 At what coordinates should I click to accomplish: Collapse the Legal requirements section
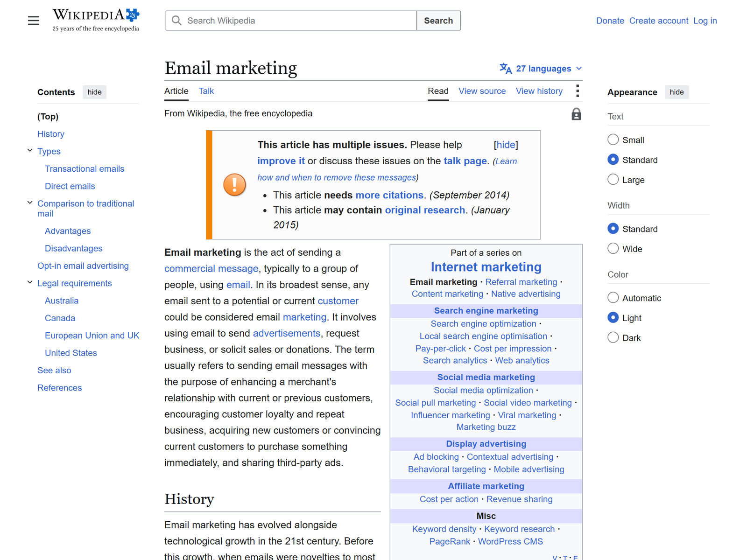(30, 282)
